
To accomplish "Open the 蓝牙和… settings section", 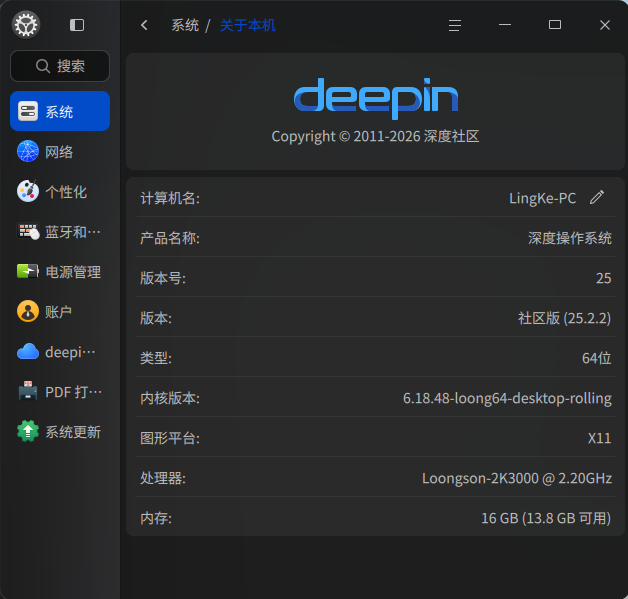I will click(60, 232).
